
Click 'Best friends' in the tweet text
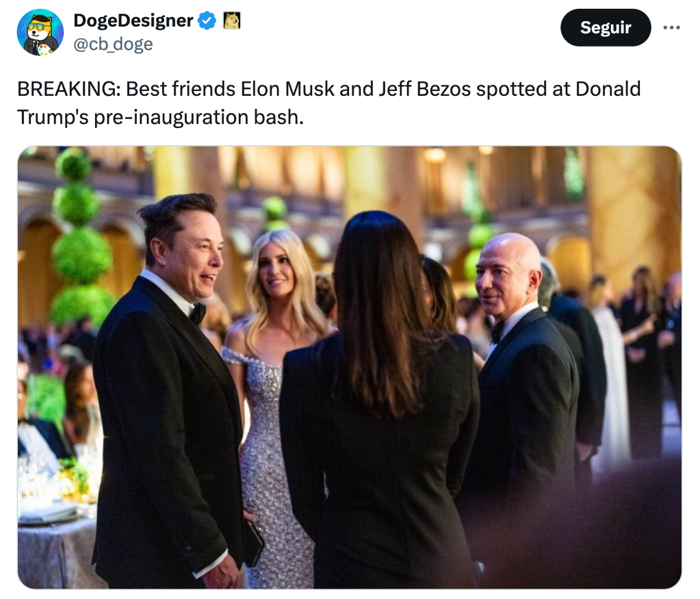point(181,89)
